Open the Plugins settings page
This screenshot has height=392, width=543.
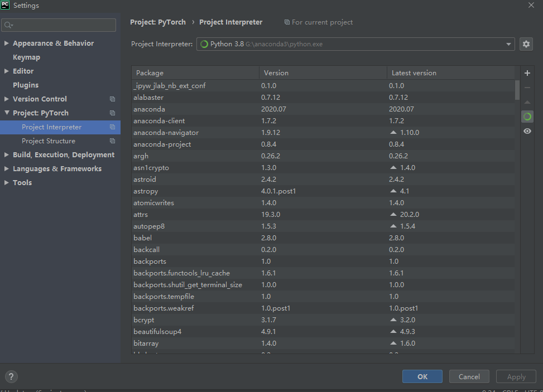26,85
